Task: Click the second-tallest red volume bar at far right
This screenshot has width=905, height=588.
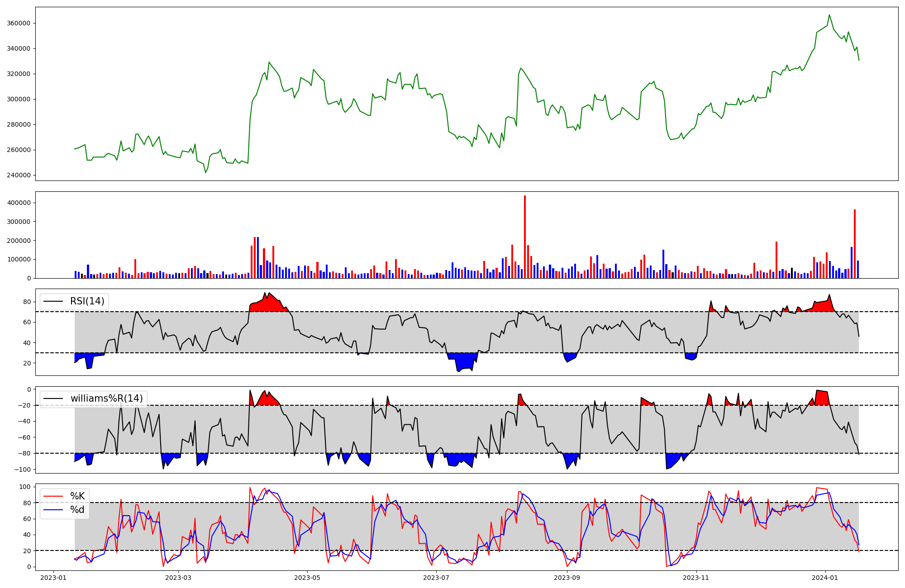Action: [x=855, y=243]
